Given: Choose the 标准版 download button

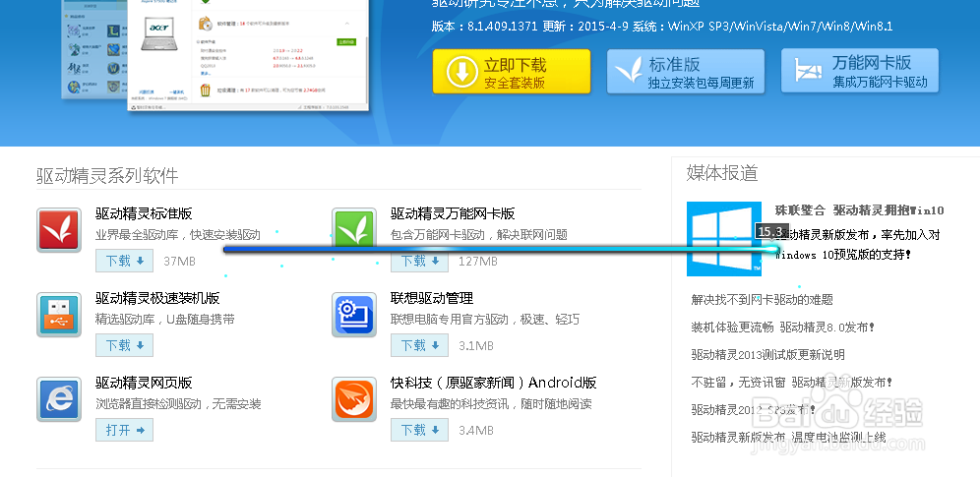Looking at the screenshot, I should click(686, 72).
